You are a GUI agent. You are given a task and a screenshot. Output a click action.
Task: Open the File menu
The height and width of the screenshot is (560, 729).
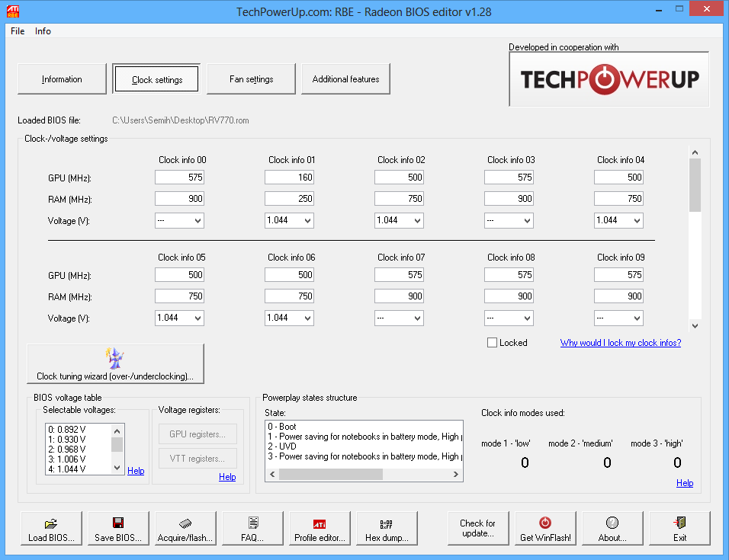pos(18,31)
